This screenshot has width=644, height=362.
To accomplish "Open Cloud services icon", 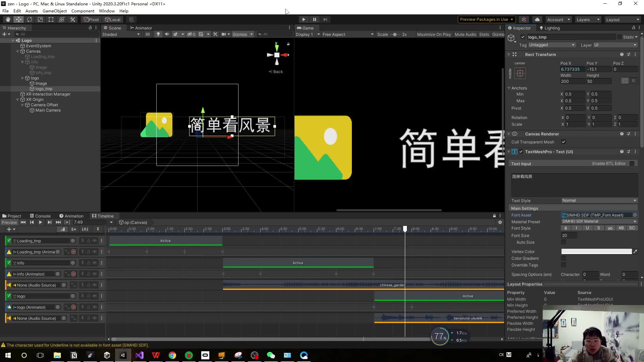I will point(537,19).
